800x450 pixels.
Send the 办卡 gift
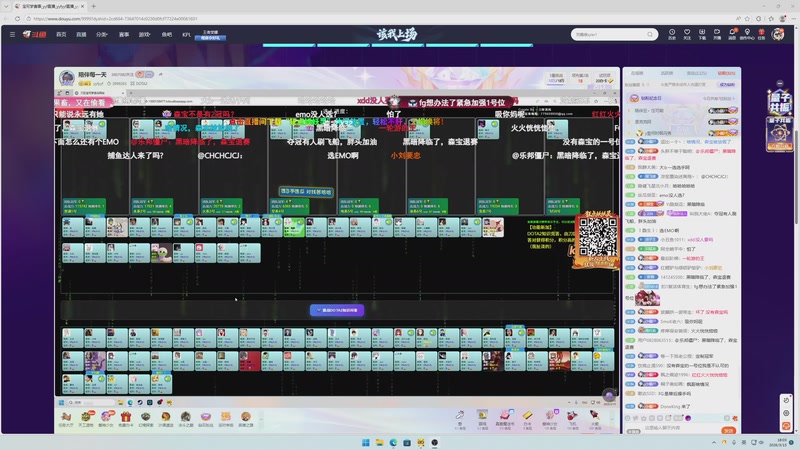tap(528, 419)
